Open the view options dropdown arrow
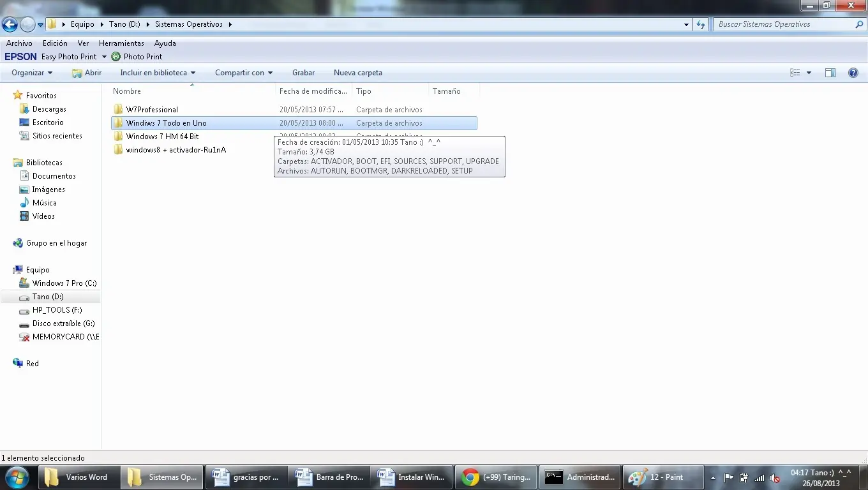This screenshot has height=490, width=868. click(809, 73)
